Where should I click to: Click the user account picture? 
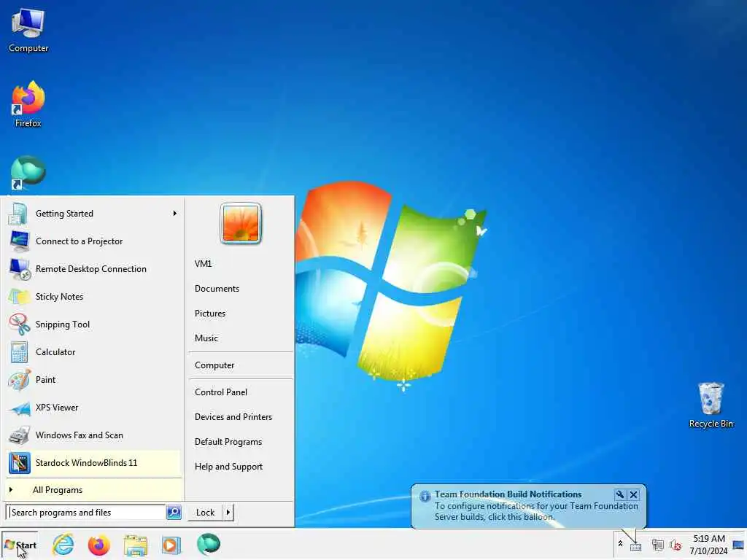click(x=241, y=223)
